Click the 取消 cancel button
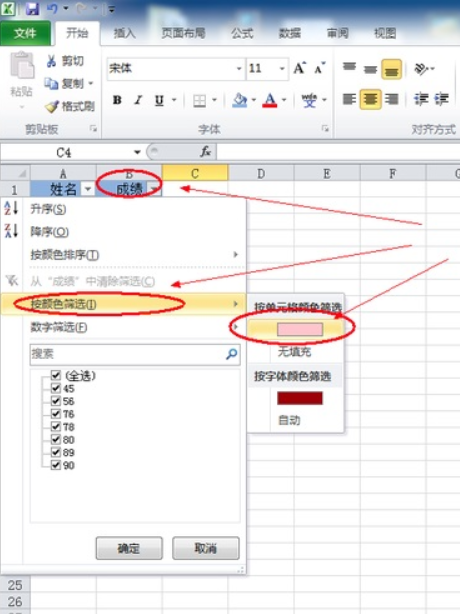 (206, 548)
